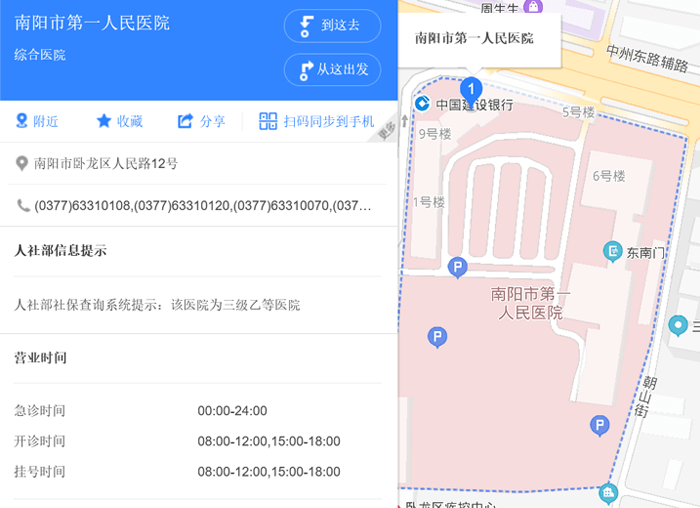The height and width of the screenshot is (508, 700).
Task: Select the 东南门 gate marker
Action: click(x=613, y=251)
